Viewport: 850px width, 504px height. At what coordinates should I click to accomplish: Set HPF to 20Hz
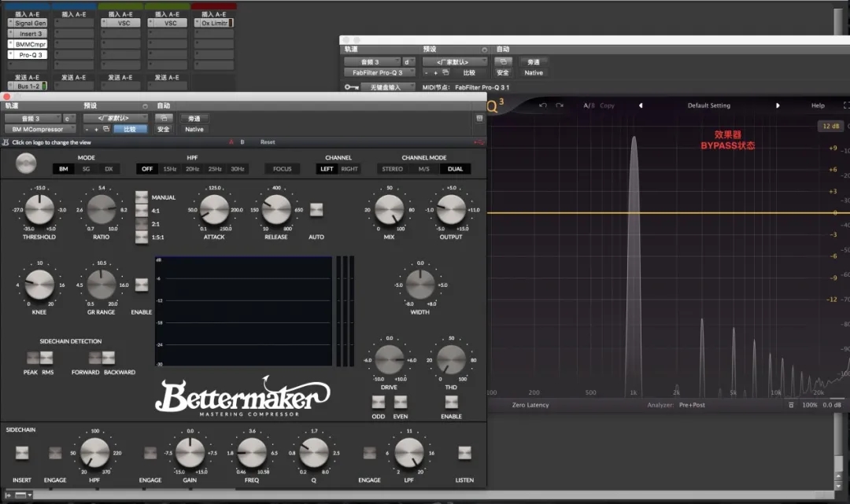(x=193, y=169)
